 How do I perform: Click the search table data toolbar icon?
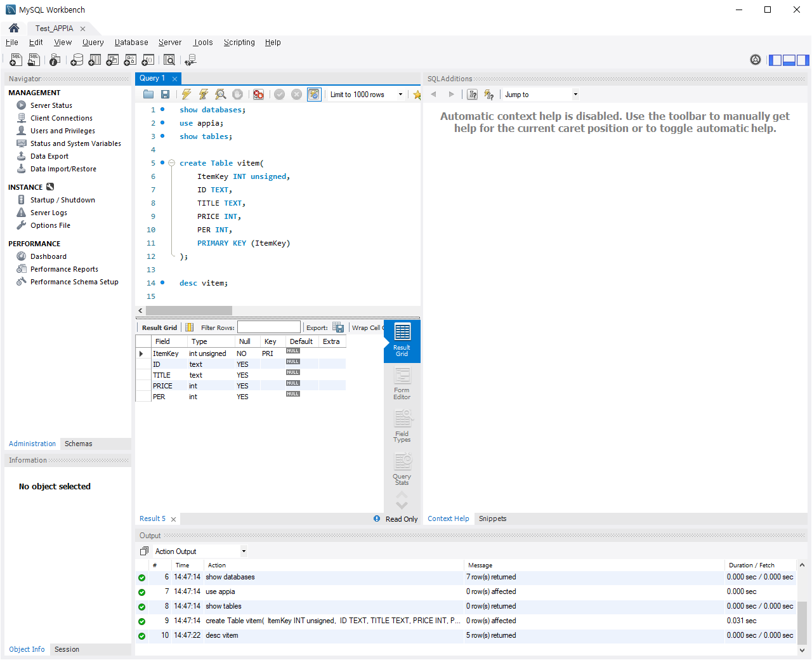pyautogui.click(x=169, y=60)
